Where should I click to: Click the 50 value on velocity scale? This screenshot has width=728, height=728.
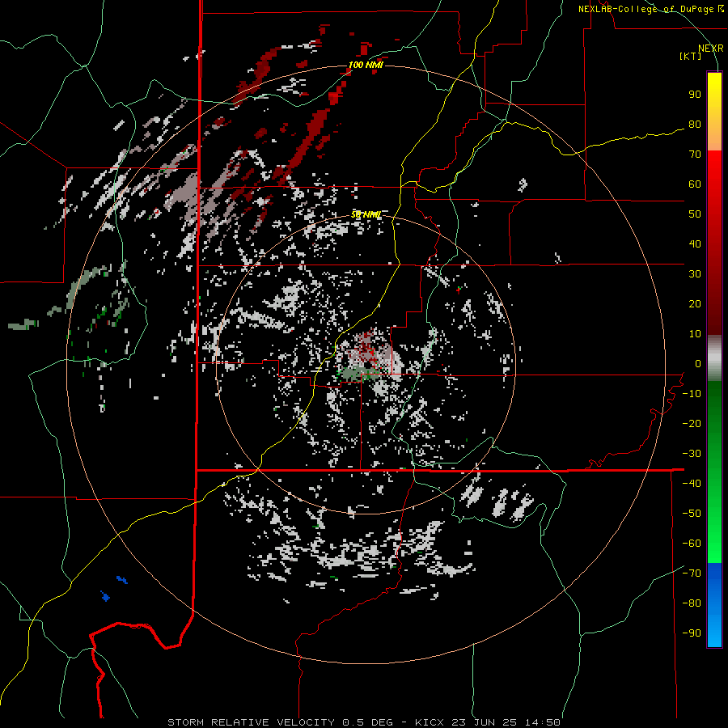(695, 214)
